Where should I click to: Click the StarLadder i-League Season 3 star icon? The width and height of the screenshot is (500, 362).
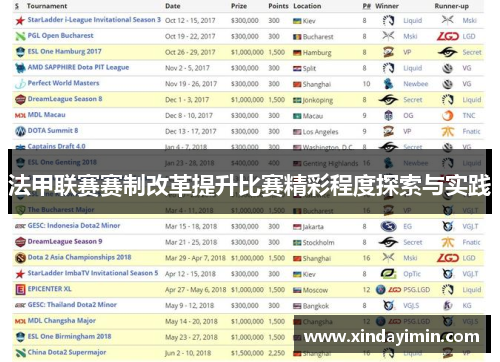click(x=20, y=21)
